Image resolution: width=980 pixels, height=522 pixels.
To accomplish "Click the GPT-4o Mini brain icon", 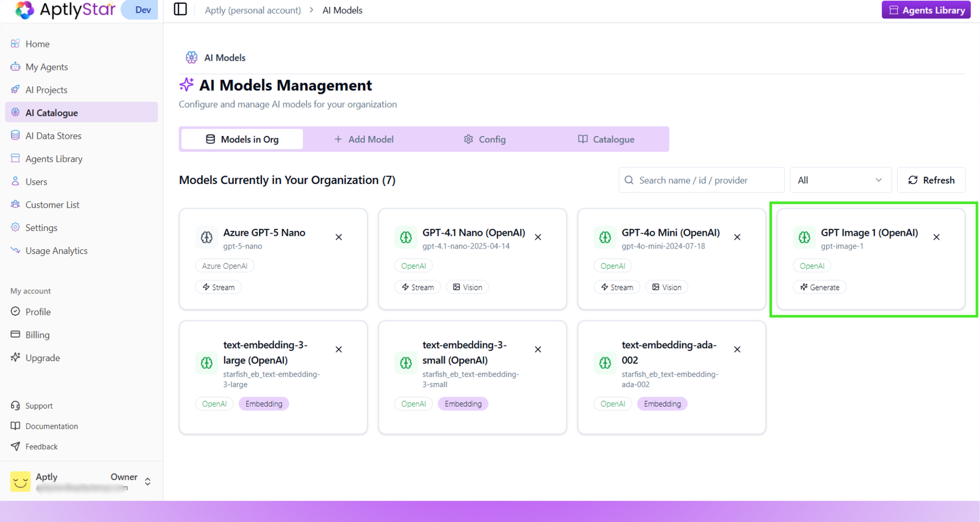I will 605,237.
